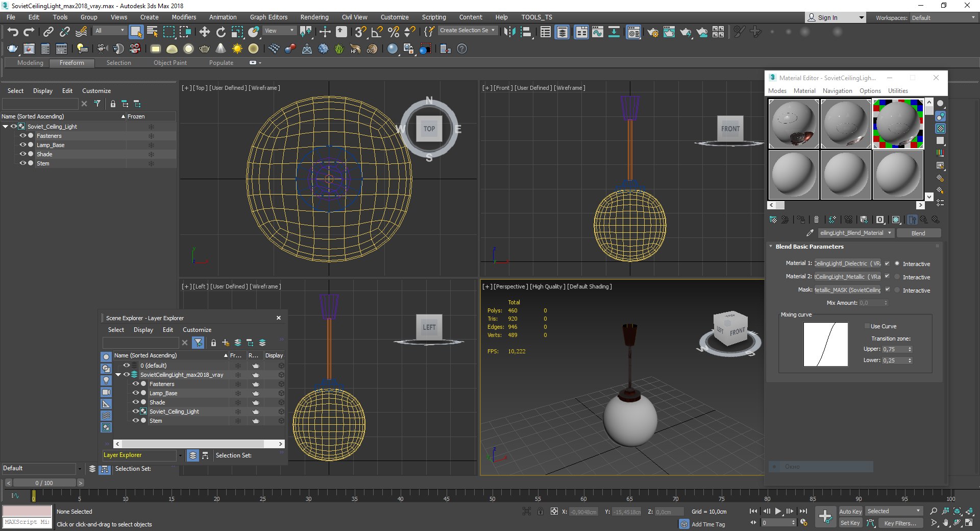
Task: Click the FRONT ViewCube in Front viewport
Action: (x=730, y=129)
